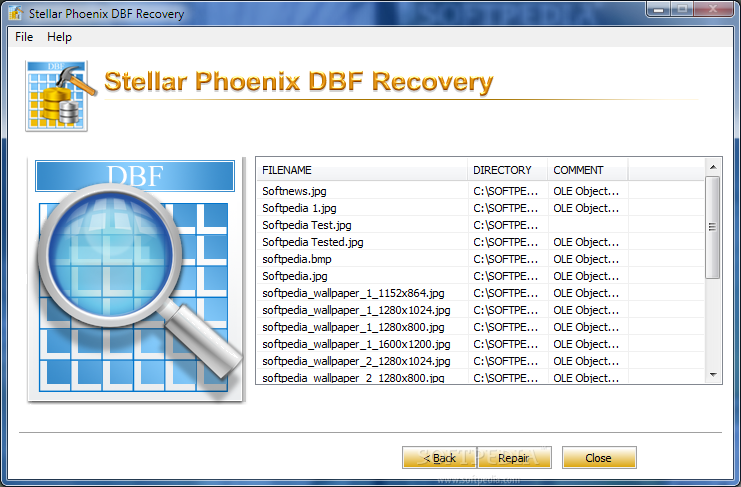Sort by the DIRECTORY column header
The width and height of the screenshot is (741, 487).
click(x=508, y=170)
